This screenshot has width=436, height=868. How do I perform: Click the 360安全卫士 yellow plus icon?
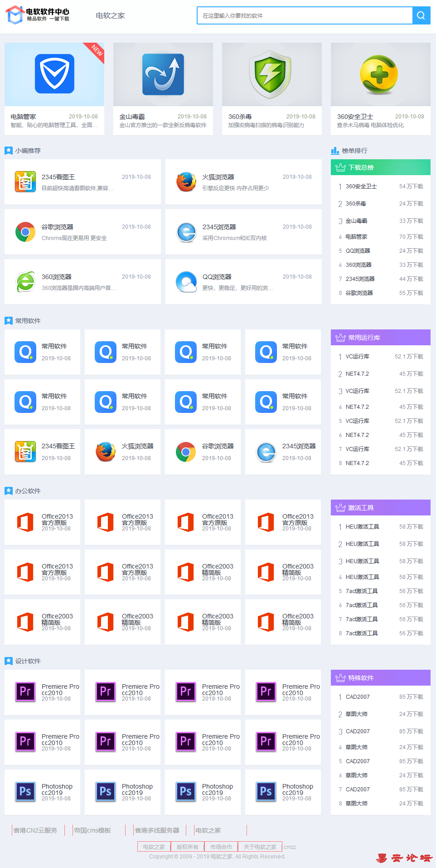coord(379,74)
